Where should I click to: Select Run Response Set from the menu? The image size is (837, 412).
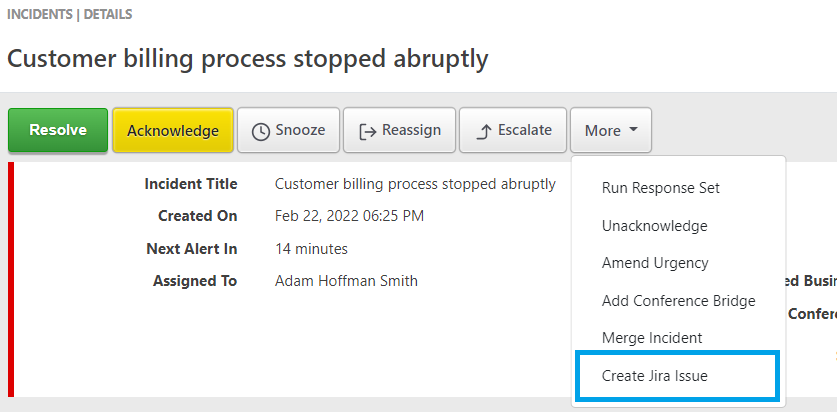pos(661,188)
